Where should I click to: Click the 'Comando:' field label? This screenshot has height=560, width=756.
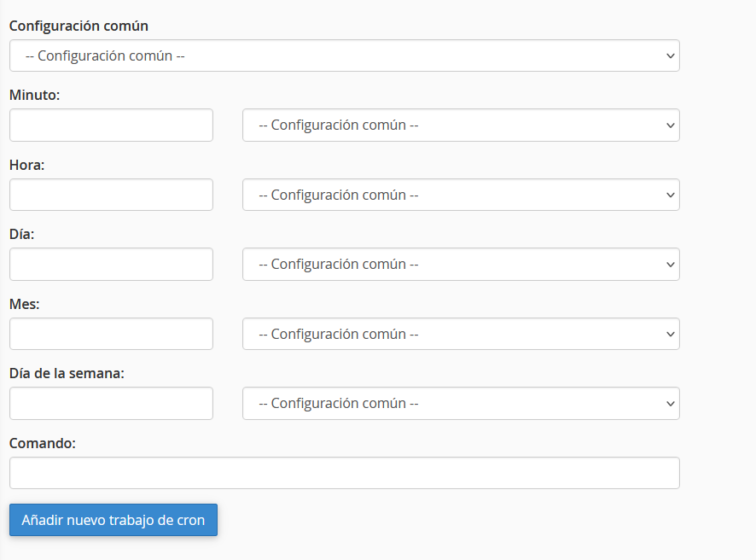43,443
